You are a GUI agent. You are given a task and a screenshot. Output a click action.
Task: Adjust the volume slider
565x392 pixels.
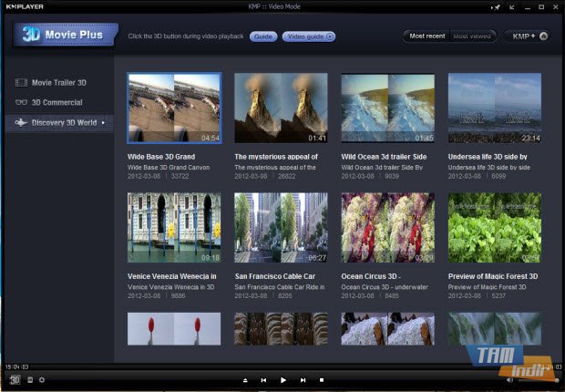tap(537, 380)
